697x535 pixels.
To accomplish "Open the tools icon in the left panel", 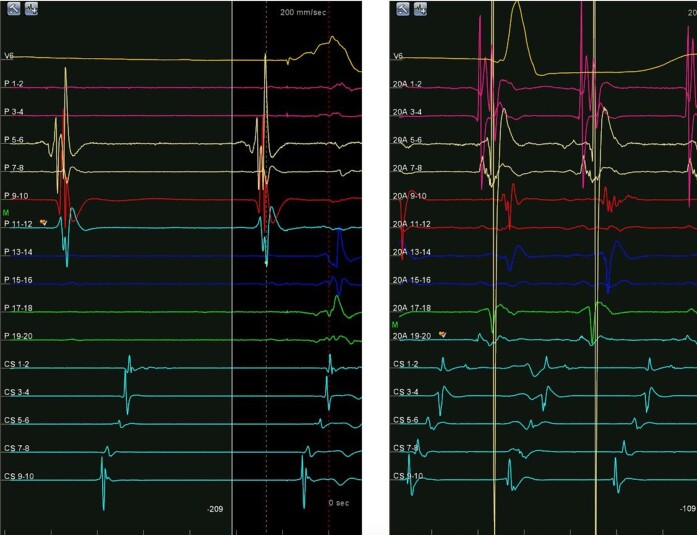I will (14, 8).
